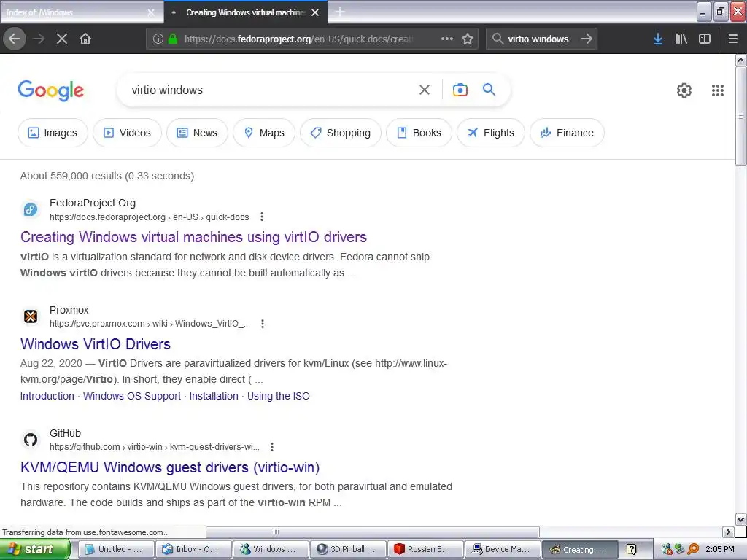Switch to Books results
Screen dimensions: 747x560
(419, 133)
